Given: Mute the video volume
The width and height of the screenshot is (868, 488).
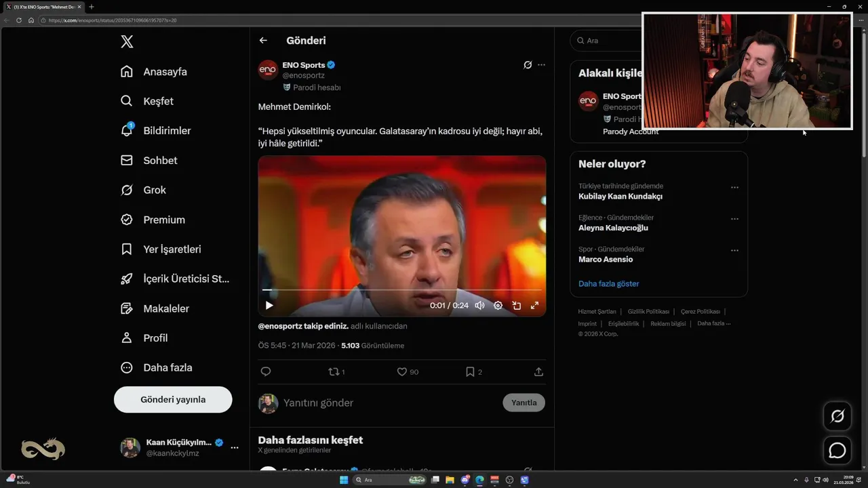Looking at the screenshot, I should click(479, 306).
